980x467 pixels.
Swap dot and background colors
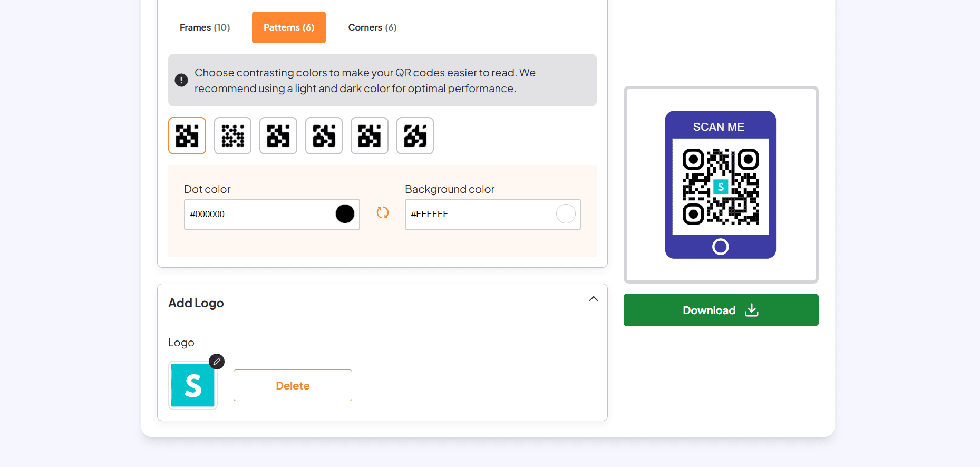382,213
